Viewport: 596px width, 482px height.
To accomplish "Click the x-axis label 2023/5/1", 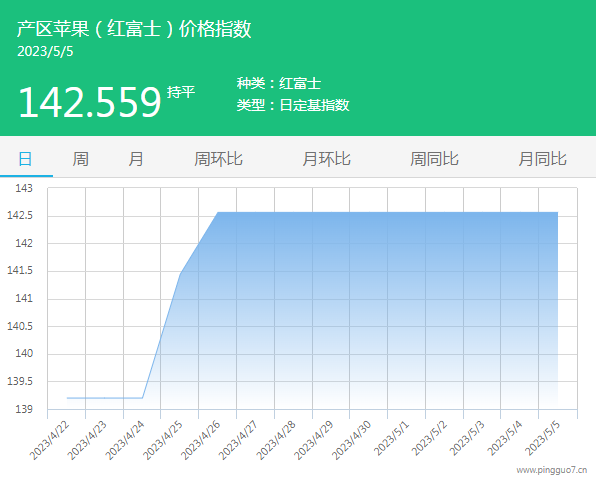I will click(x=392, y=438).
